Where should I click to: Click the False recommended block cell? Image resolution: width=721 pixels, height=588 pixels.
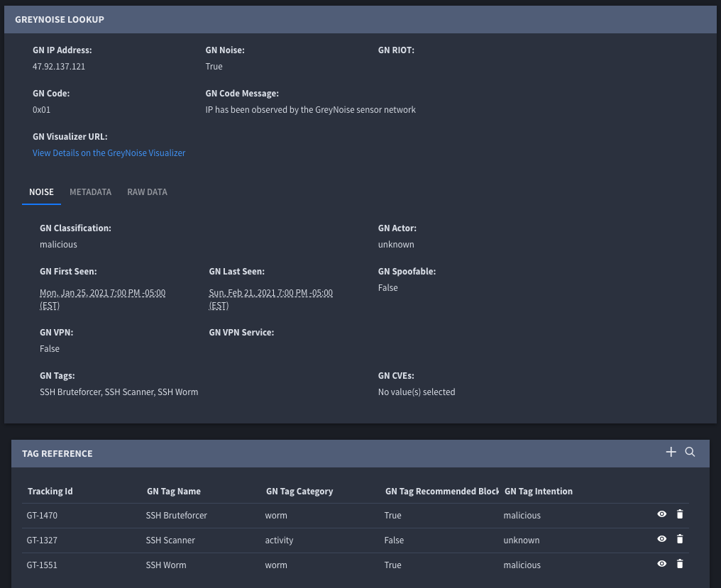tap(394, 540)
